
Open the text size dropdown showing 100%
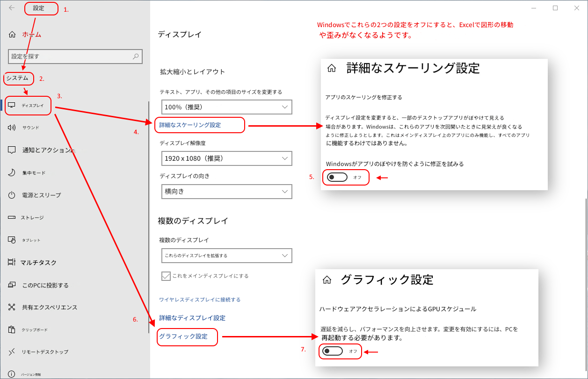pos(226,107)
